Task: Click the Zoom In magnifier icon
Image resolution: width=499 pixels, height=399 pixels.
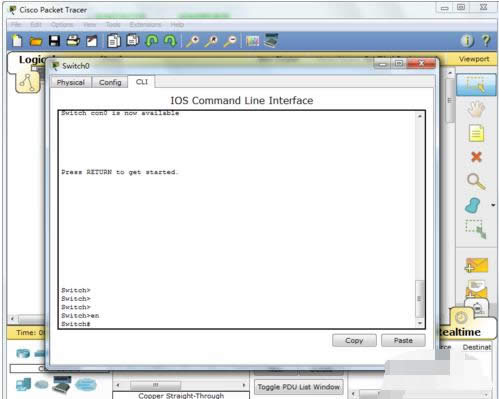Action: click(193, 41)
